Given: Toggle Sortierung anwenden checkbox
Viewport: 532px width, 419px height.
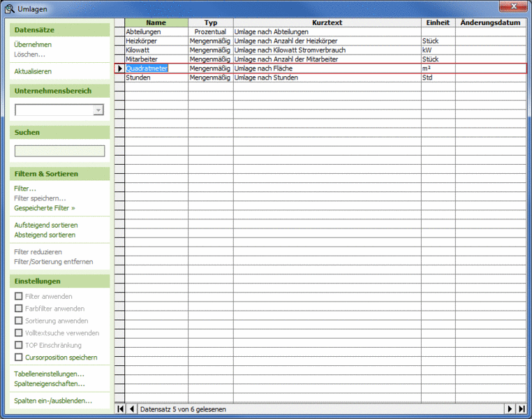Looking at the screenshot, I should (x=19, y=321).
